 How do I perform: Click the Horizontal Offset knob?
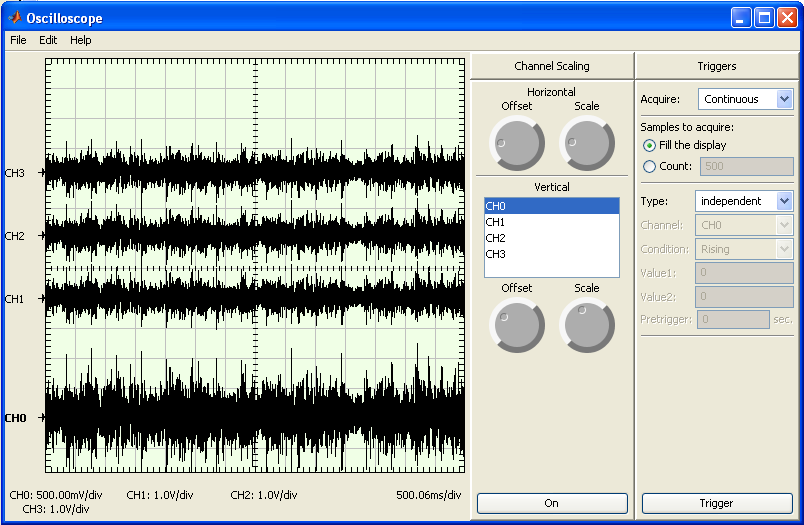pyautogui.click(x=517, y=143)
